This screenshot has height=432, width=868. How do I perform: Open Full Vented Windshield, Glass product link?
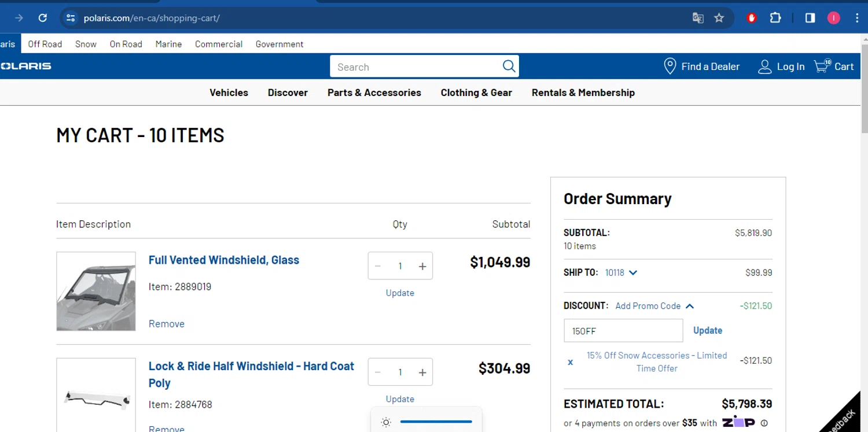[x=224, y=260]
